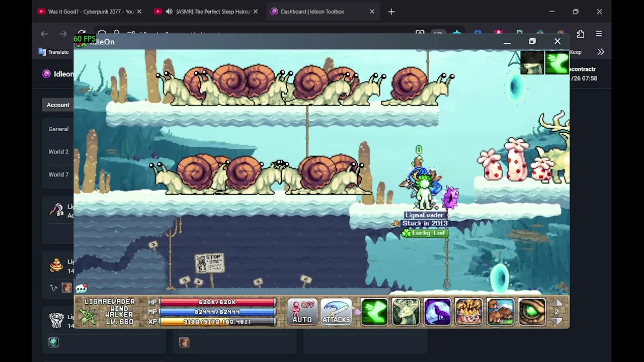Enter the upper right blue portal

coord(515,87)
